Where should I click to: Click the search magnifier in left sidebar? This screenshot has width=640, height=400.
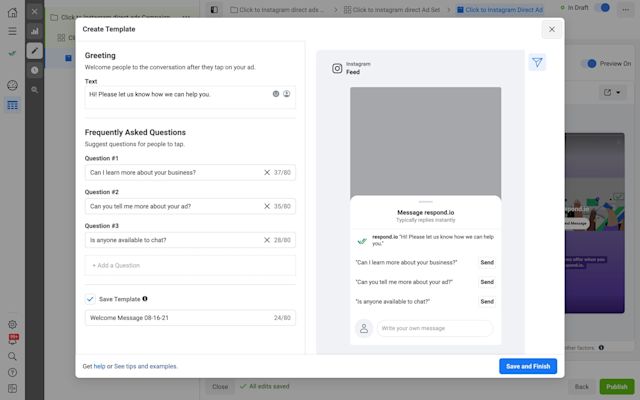point(12,356)
